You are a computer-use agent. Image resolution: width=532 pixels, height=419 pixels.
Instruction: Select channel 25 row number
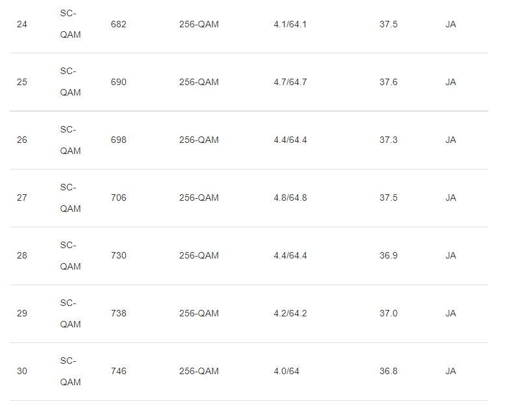click(22, 83)
